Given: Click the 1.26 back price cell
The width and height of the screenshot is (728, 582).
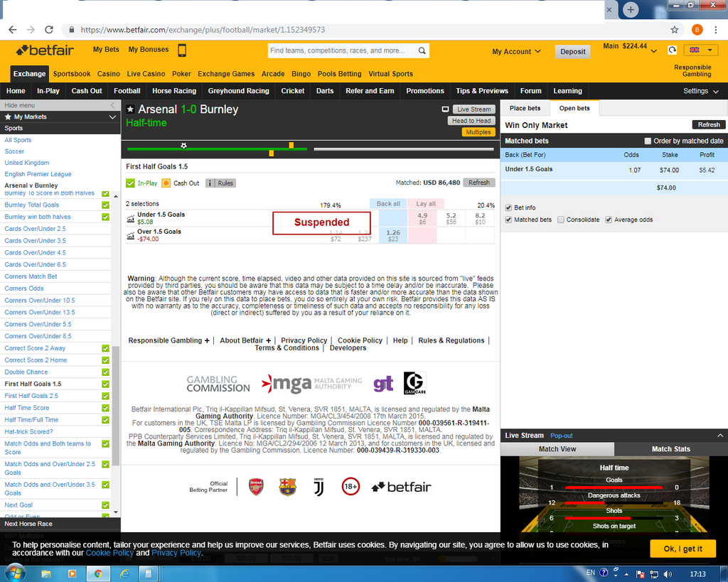Looking at the screenshot, I should click(392, 235).
